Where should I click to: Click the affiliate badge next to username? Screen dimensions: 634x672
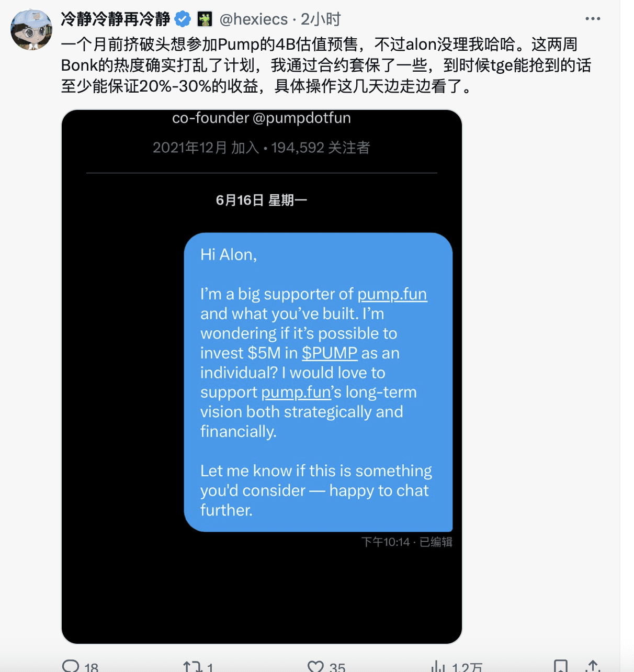[x=205, y=19]
